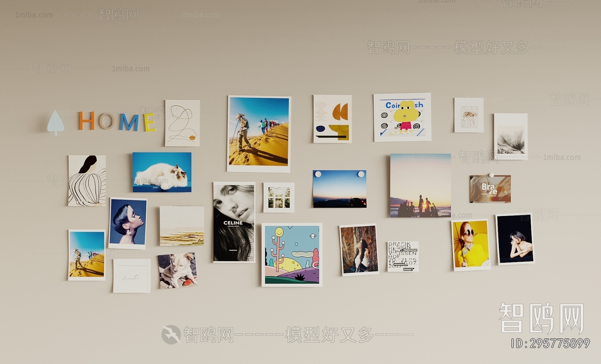Select the woman's profile portrait on blue
This screenshot has height=364, width=601.
point(128,223)
